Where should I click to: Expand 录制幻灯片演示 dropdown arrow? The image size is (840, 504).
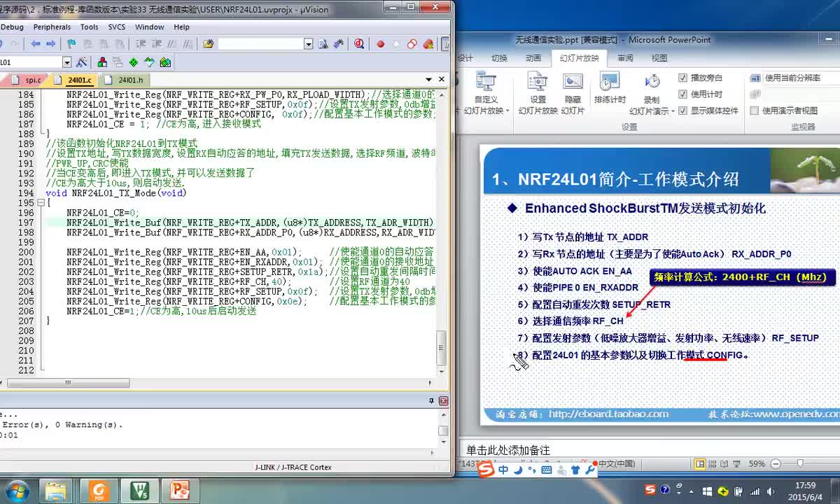[x=673, y=111]
